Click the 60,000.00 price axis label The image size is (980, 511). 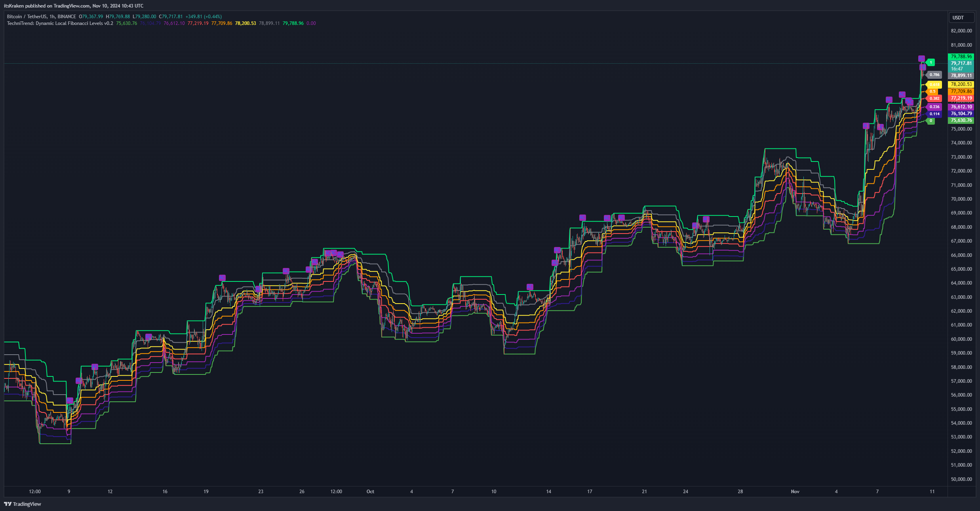coord(961,339)
